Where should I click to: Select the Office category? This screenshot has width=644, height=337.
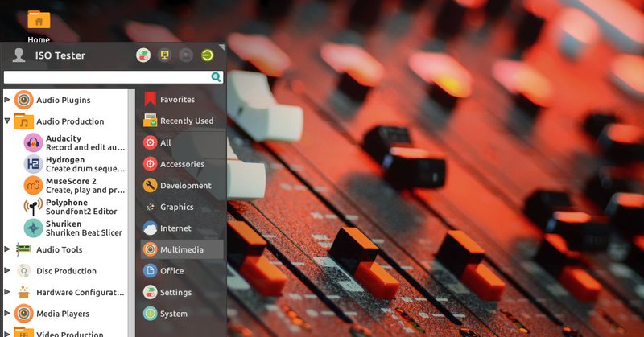183,270
